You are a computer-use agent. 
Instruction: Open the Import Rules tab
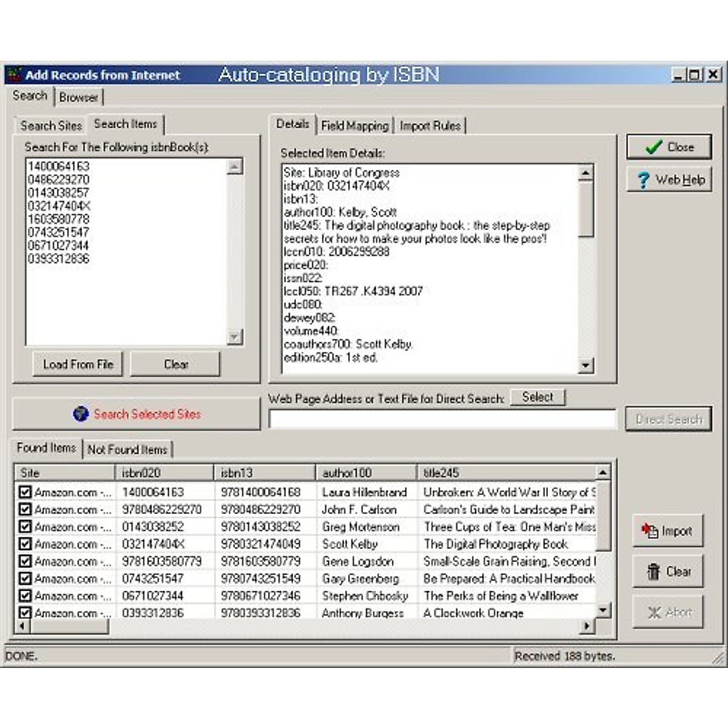coord(430,126)
